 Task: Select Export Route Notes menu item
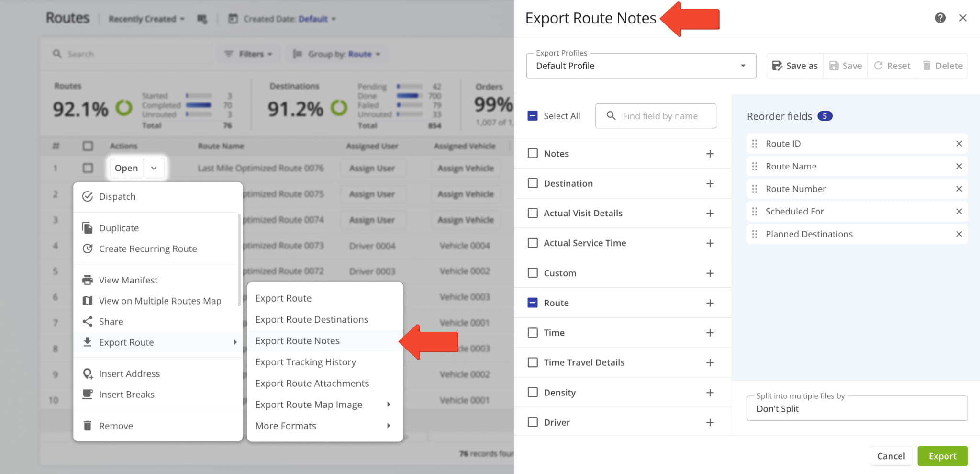298,341
